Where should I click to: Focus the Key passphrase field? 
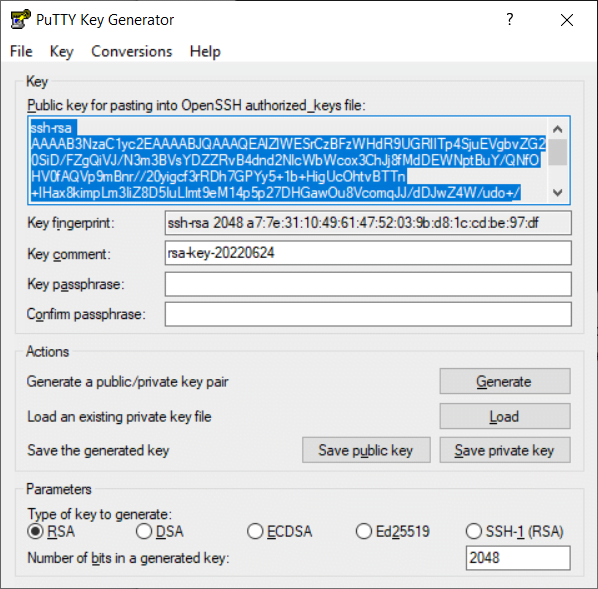click(368, 284)
